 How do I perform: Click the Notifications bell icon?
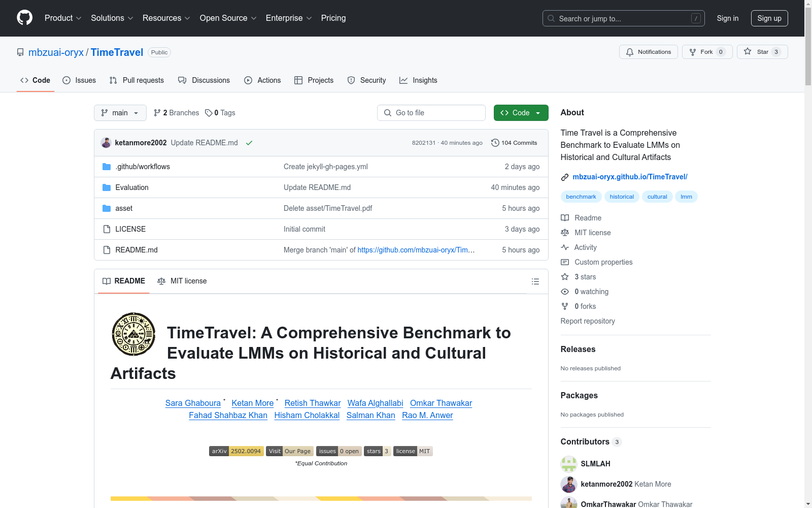click(630, 52)
